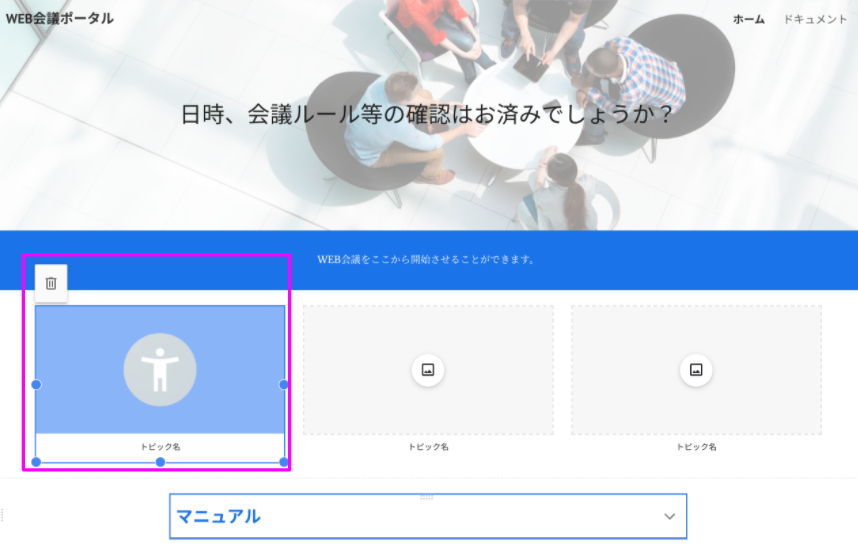The height and width of the screenshot is (551, 858).
Task: Click the add image icon in the middle placeholder
Action: [x=428, y=370]
